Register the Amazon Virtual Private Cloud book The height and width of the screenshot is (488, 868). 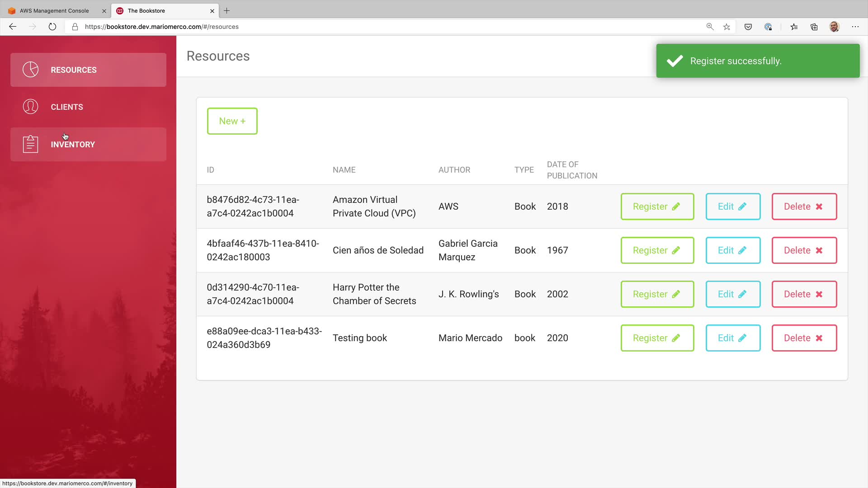point(657,206)
